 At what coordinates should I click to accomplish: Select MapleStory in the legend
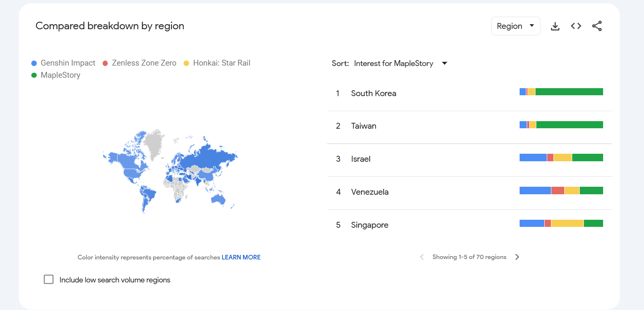pos(61,75)
